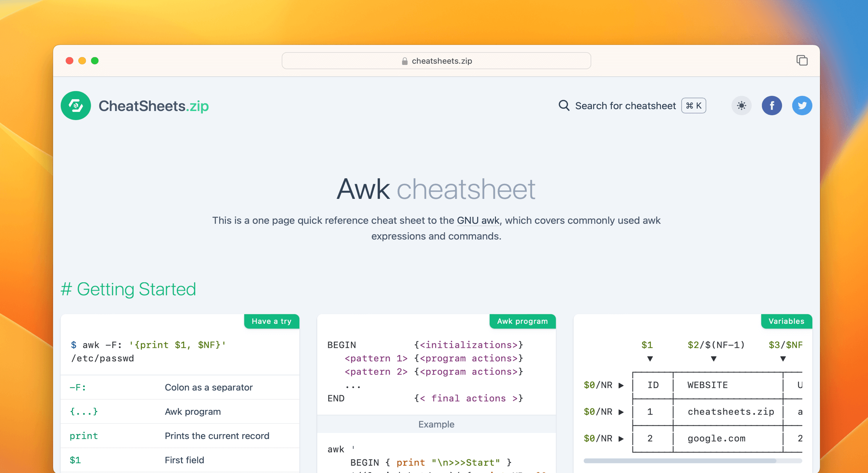Select the 'Have a try' tab badge
The image size is (868, 473).
(x=272, y=321)
